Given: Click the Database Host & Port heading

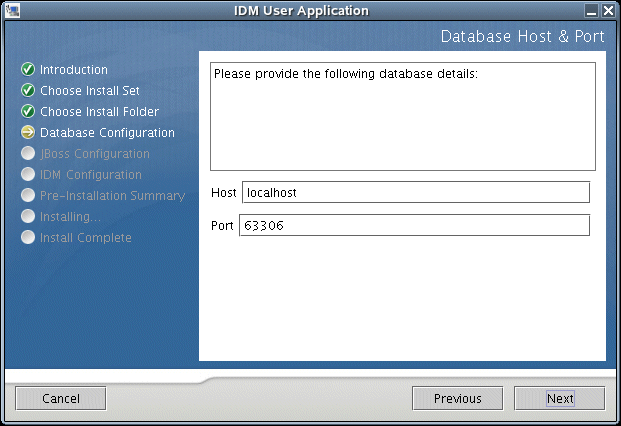Looking at the screenshot, I should [522, 37].
